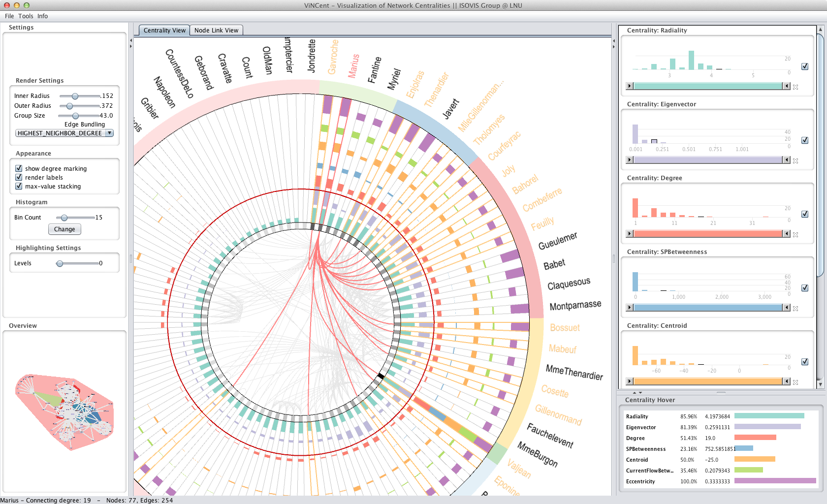
Task: Select the Gueulemer node label
Action: 557,241
